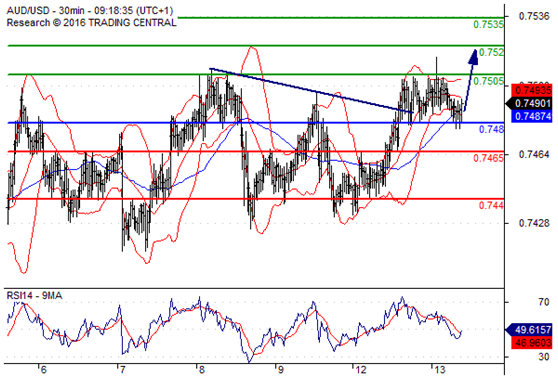Click the date marker 12 on time axis
The width and height of the screenshot is (558, 379).
360,370
